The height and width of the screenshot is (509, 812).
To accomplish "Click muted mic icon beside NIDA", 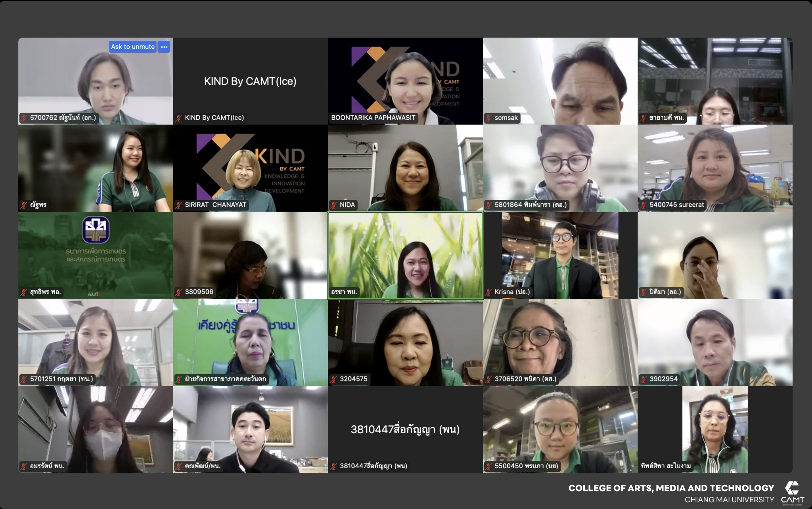I will [334, 205].
